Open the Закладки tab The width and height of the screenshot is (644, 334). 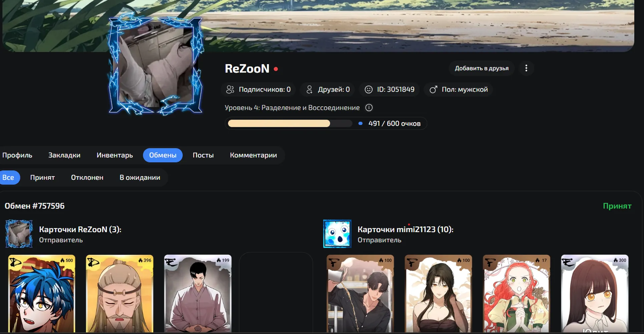tap(64, 155)
